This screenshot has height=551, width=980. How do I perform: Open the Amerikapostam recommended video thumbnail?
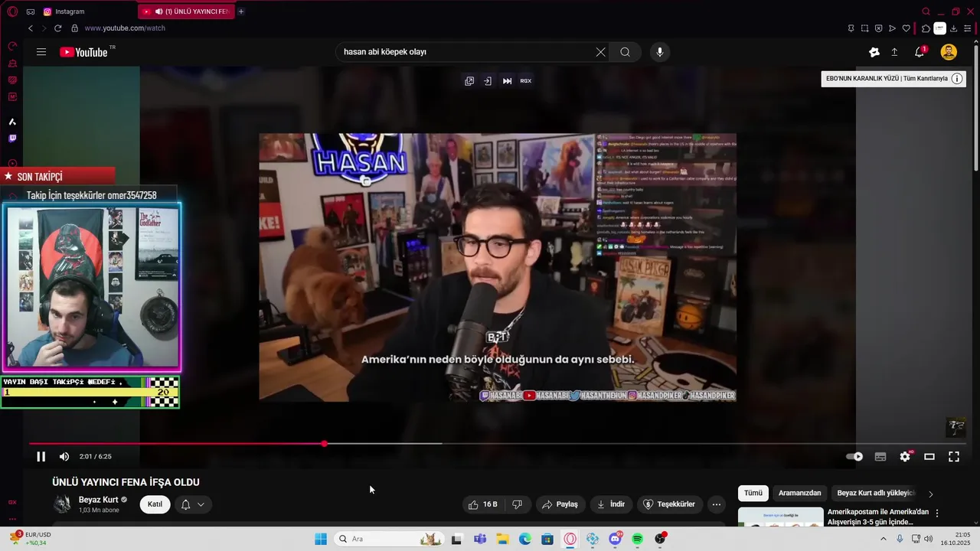click(x=781, y=517)
